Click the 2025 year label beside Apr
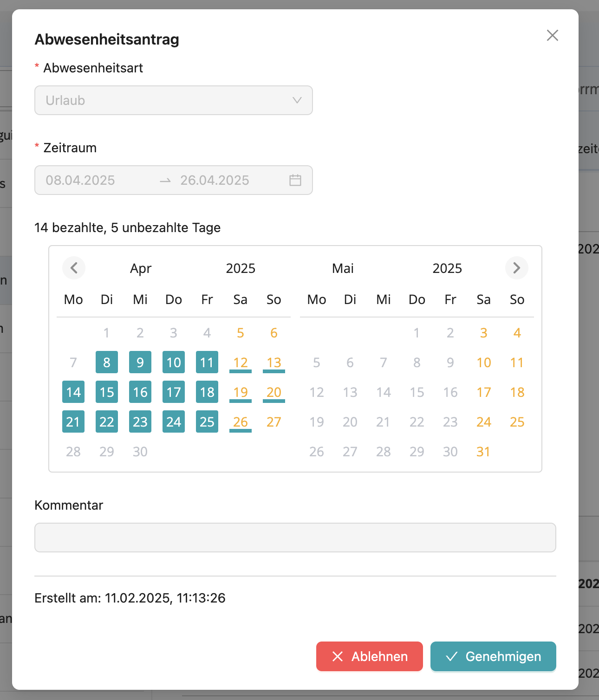 click(x=241, y=268)
